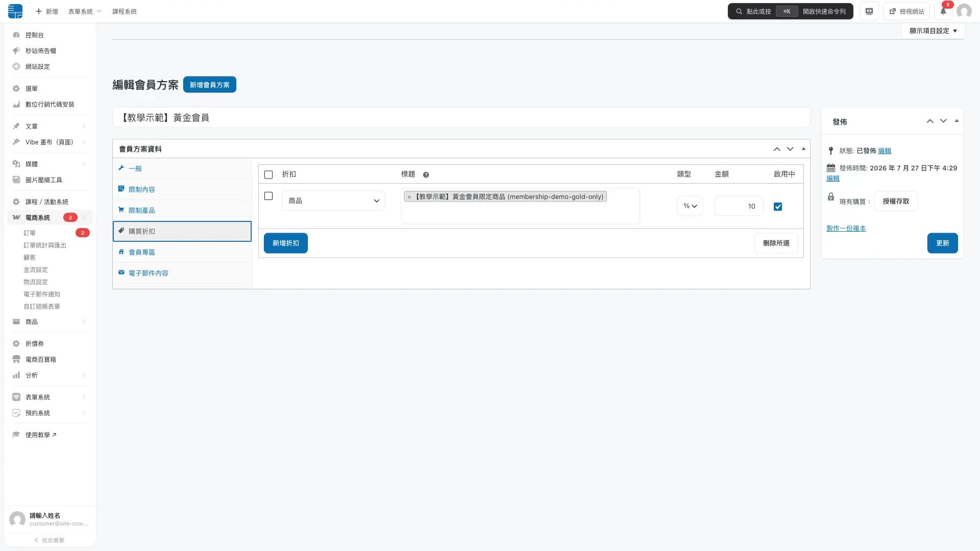This screenshot has height=551, width=980.
Task: Click the 授權存取 button
Action: [896, 202]
